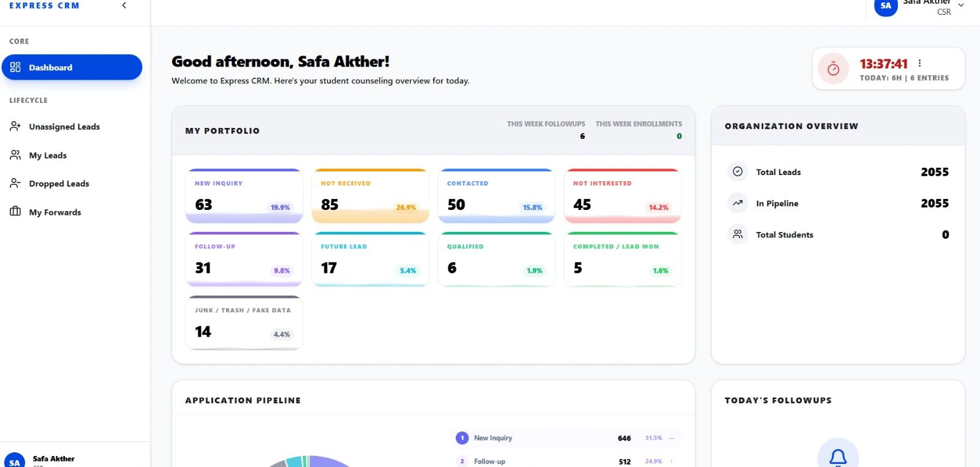The image size is (980, 467).
Task: Click the My Forwards briefcase icon
Action: click(x=15, y=212)
